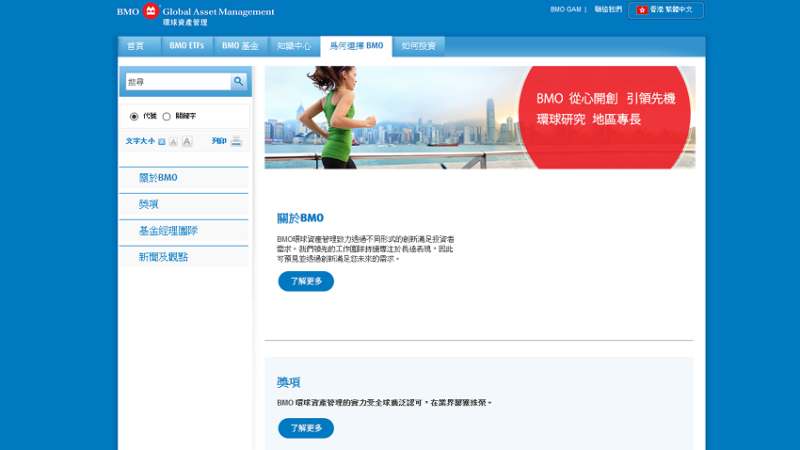Image resolution: width=800 pixels, height=450 pixels.
Task: Open 獎項 in the sidebar menu
Action: click(x=184, y=205)
